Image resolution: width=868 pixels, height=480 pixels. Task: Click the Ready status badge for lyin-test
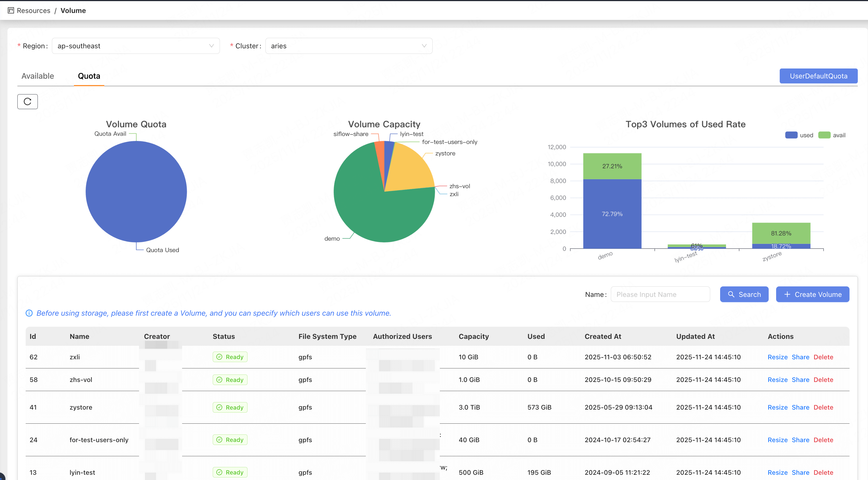pos(230,472)
